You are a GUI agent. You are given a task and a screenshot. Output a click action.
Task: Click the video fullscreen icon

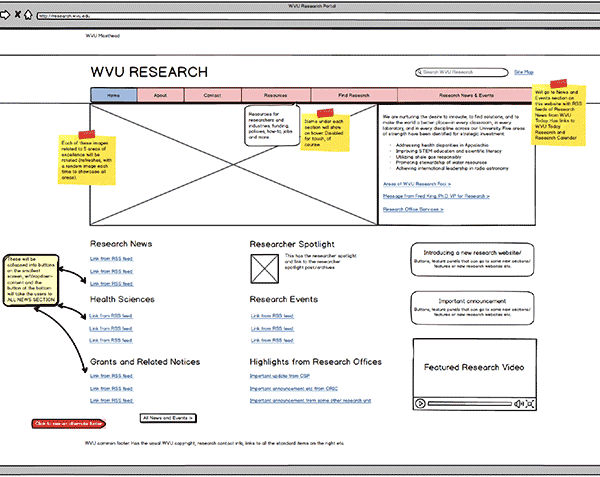click(530, 404)
